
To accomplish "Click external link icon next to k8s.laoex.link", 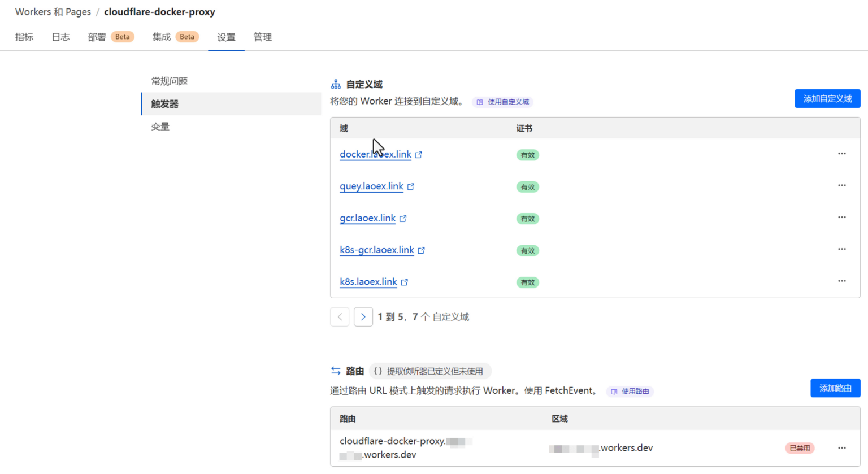I will [x=405, y=281].
